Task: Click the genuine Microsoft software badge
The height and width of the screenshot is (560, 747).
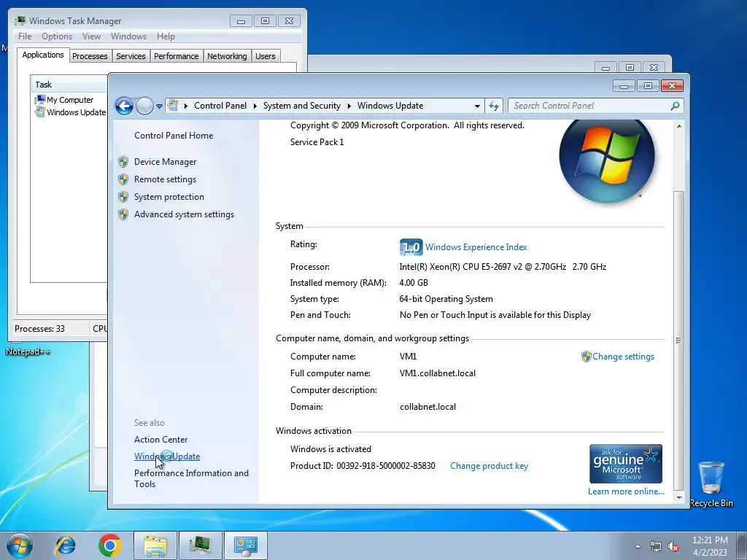Action: (625, 464)
